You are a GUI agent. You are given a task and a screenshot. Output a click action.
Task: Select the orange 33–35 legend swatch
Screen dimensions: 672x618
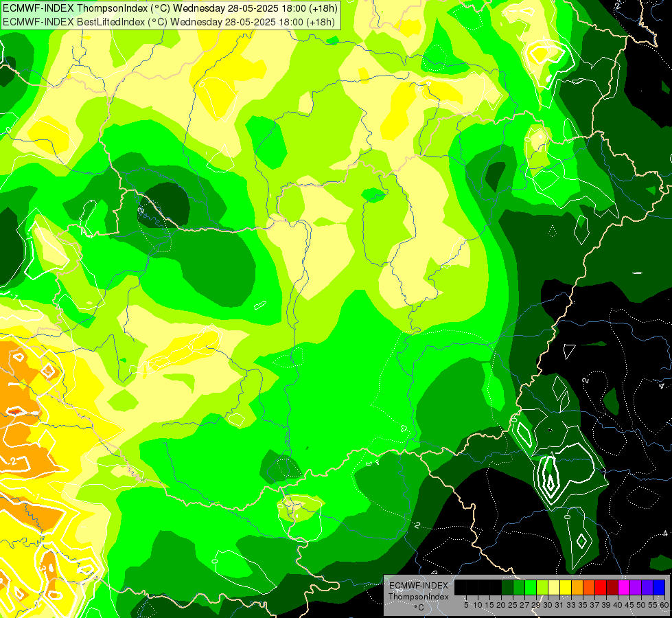pyautogui.click(x=577, y=588)
